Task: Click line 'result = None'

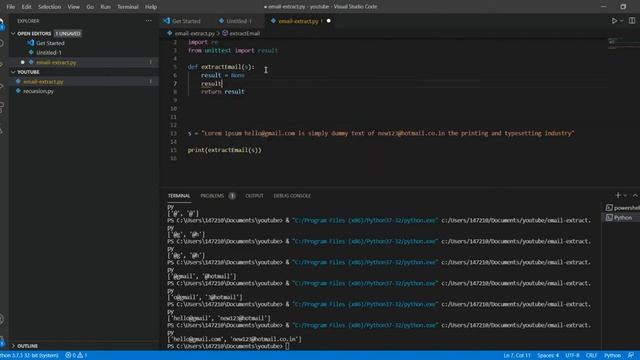Action: [x=222, y=76]
